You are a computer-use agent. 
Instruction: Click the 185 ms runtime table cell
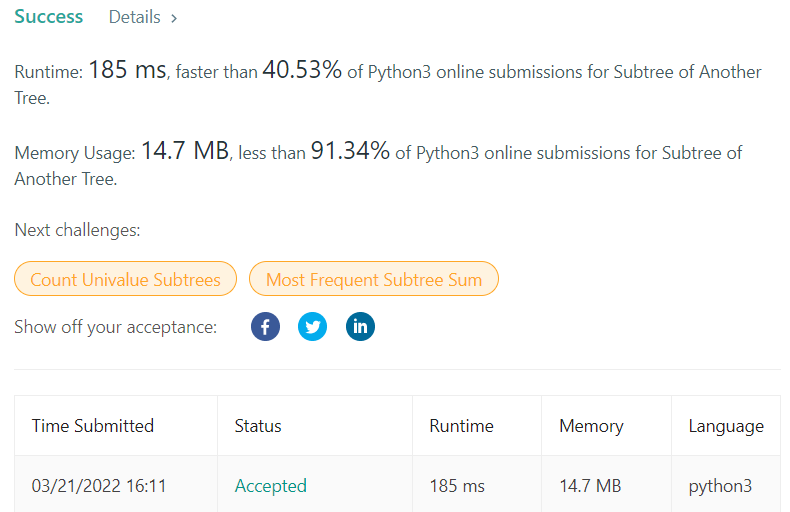(457, 486)
